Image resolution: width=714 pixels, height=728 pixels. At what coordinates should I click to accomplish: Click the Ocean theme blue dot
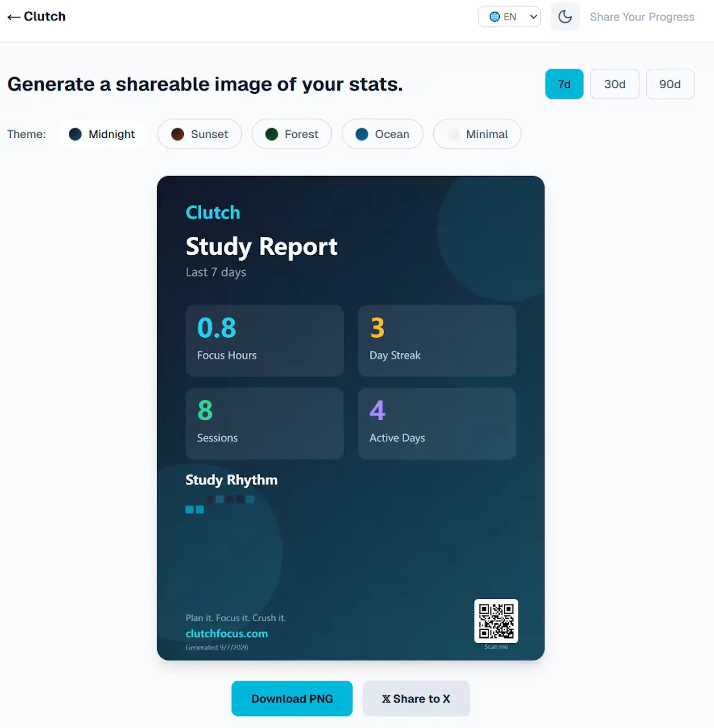362,134
